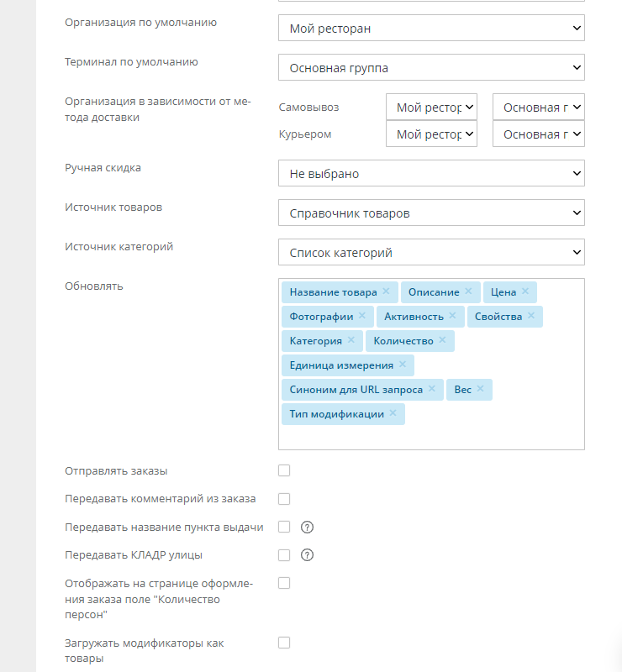The width and height of the screenshot is (622, 672).
Task: Toggle "Загружать модификаторы как товары" checkbox
Action: pyautogui.click(x=284, y=643)
